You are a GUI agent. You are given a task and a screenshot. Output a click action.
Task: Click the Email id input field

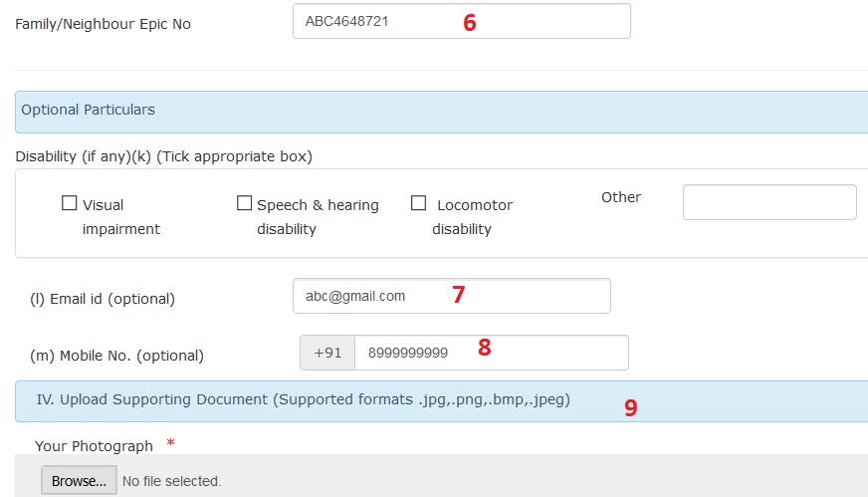452,296
